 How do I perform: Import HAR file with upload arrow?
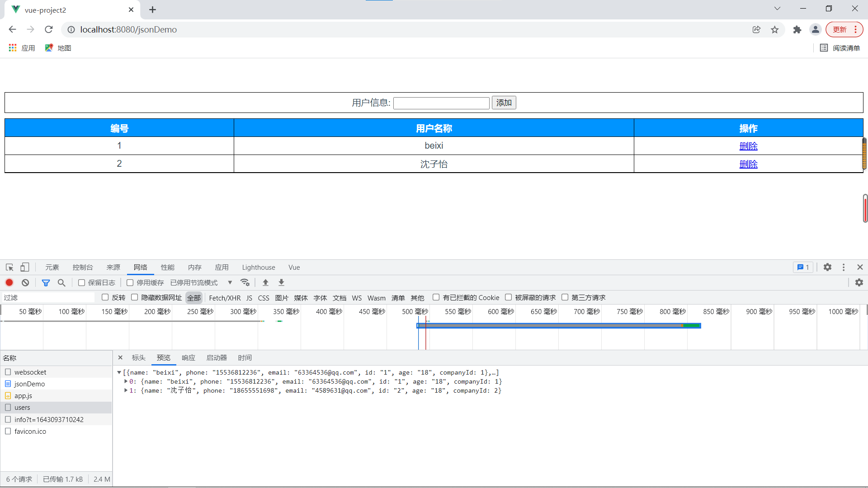point(265,282)
